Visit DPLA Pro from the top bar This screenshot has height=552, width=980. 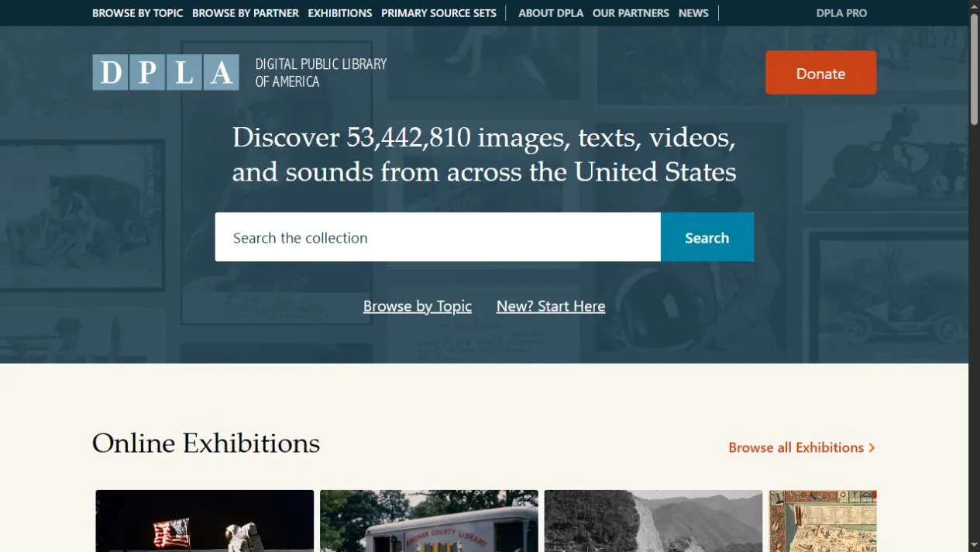(841, 13)
